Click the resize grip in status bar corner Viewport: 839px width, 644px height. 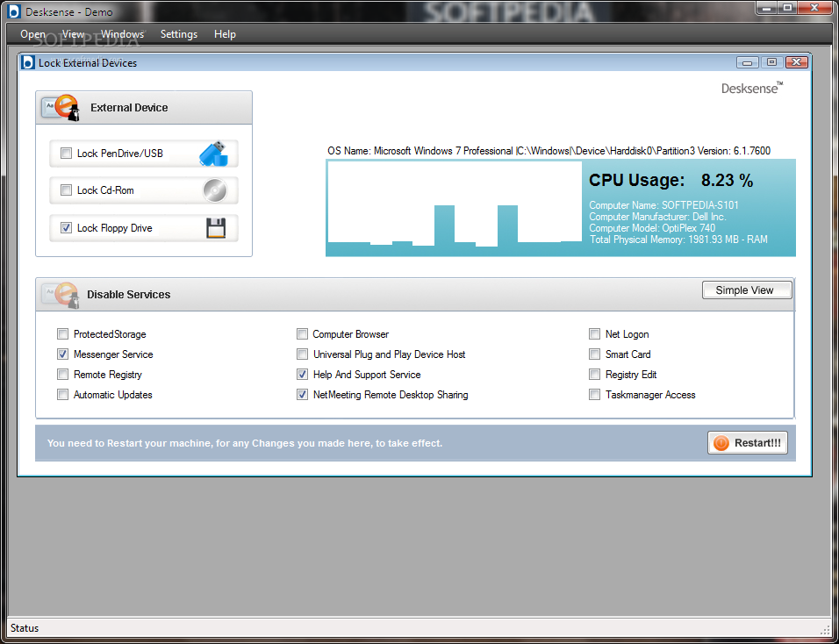coord(825,630)
